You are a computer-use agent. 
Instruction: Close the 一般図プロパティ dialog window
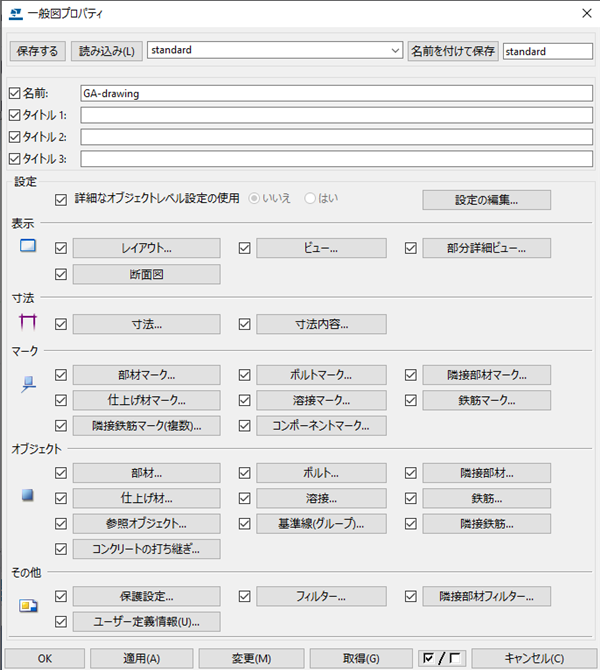(583, 14)
